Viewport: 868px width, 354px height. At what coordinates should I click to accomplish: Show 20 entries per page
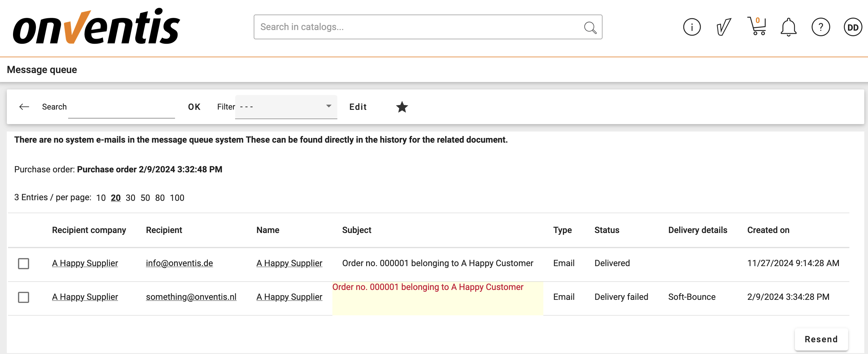(116, 197)
